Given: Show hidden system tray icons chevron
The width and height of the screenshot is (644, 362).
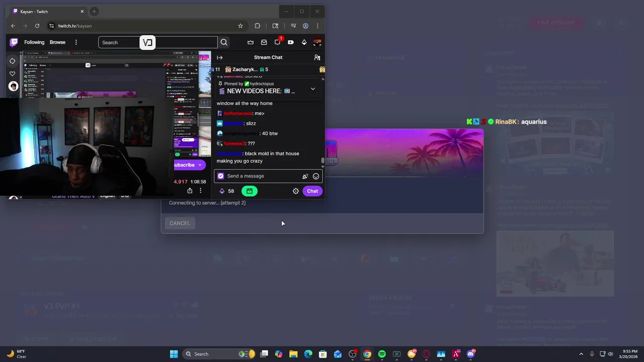Looking at the screenshot, I should tap(581, 354).
